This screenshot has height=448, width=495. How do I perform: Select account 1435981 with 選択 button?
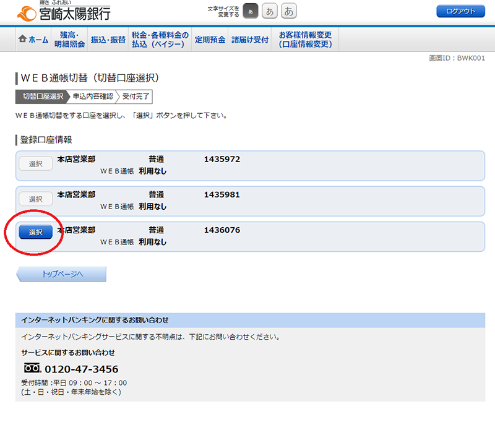35,199
